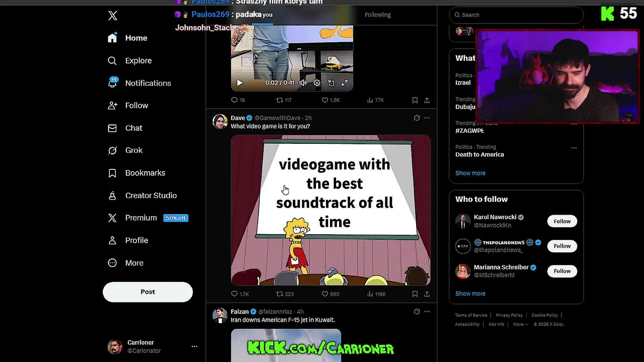Click Dave's profile avatar

pos(220,122)
